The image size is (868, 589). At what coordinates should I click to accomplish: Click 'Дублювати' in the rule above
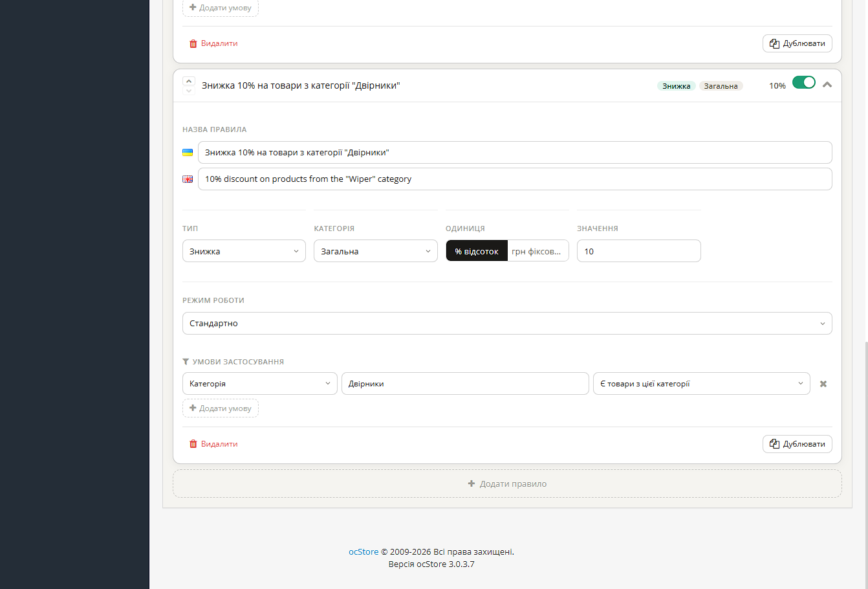pyautogui.click(x=797, y=43)
